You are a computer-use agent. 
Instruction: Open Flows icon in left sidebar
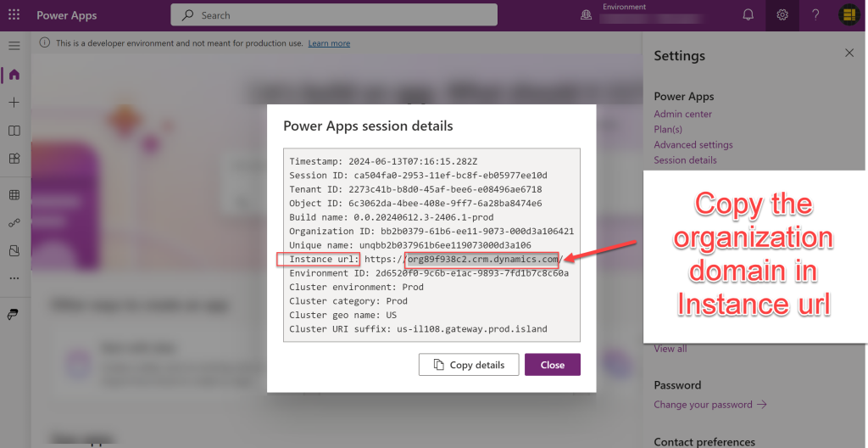click(14, 223)
